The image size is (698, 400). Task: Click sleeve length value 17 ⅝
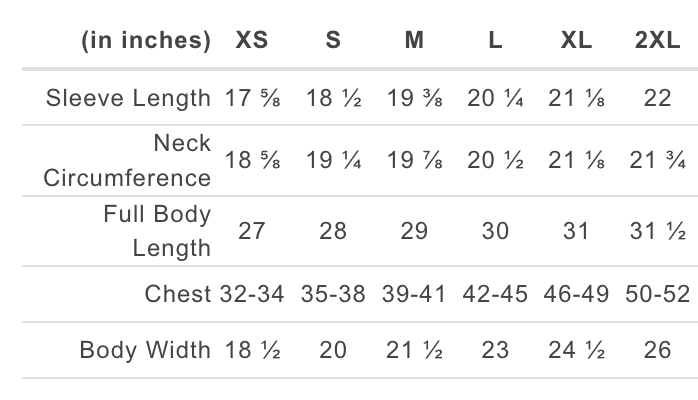point(252,98)
